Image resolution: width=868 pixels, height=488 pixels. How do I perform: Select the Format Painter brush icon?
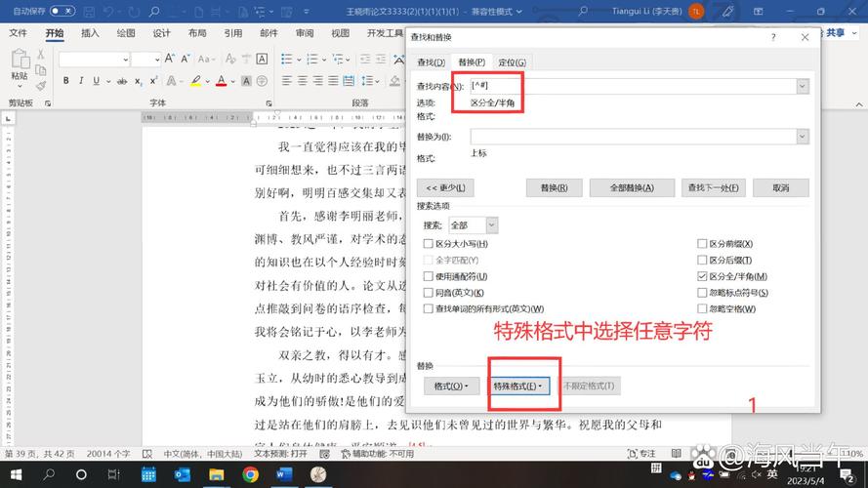40,85
